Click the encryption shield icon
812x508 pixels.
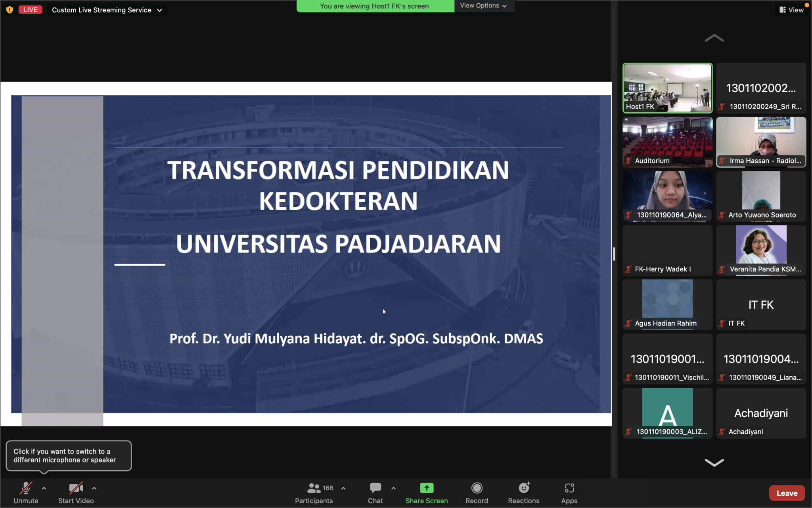pyautogui.click(x=10, y=10)
